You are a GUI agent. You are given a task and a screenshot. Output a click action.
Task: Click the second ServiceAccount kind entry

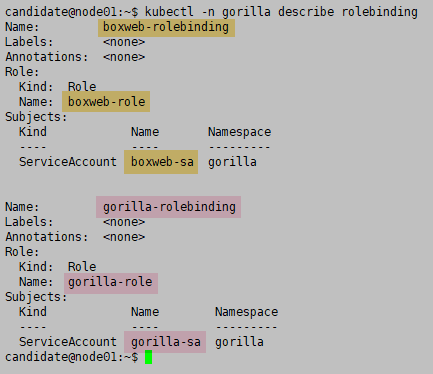[68, 342]
